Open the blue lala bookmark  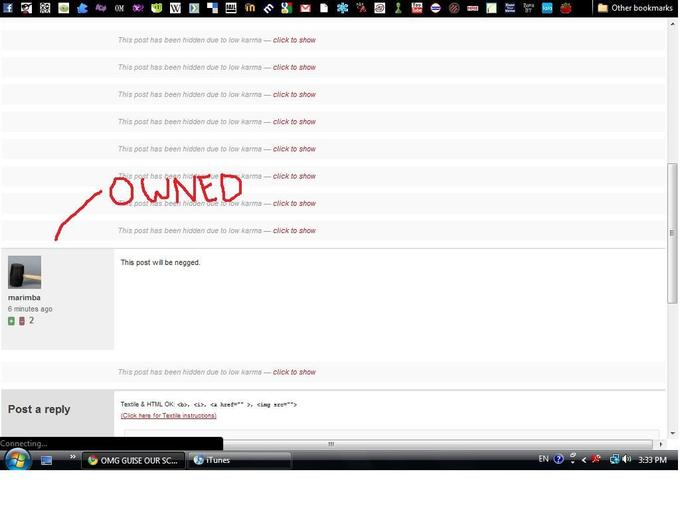pyautogui.click(x=547, y=8)
